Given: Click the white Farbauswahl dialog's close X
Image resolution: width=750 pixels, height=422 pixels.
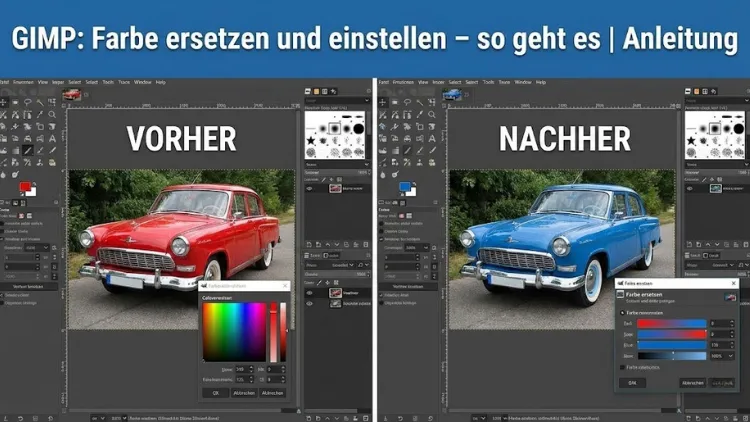Looking at the screenshot, I should (285, 286).
